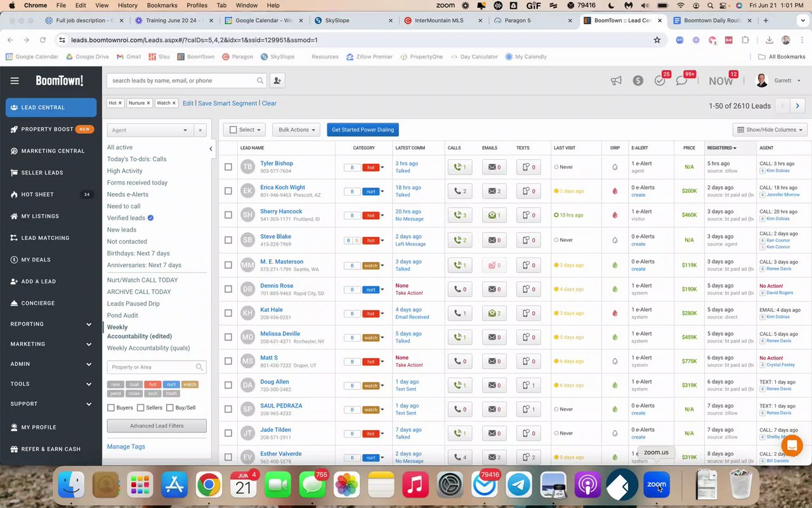Open the Show/Hide Columns dropdown
Image resolution: width=812 pixels, height=508 pixels.
pos(770,130)
